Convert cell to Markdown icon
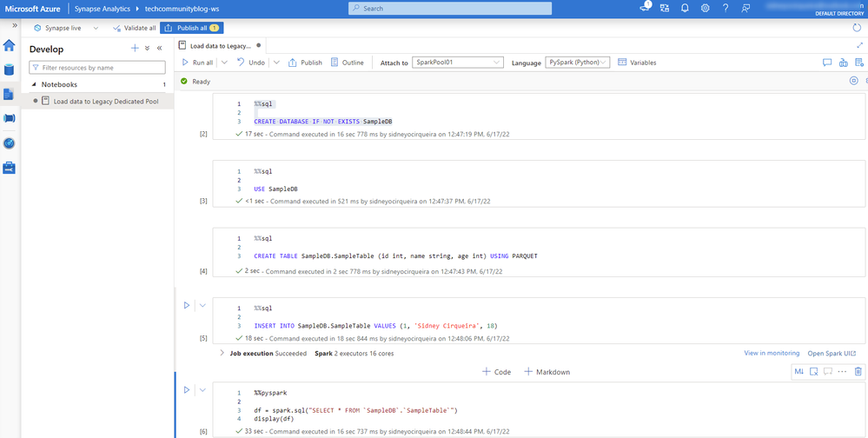 [x=798, y=372]
